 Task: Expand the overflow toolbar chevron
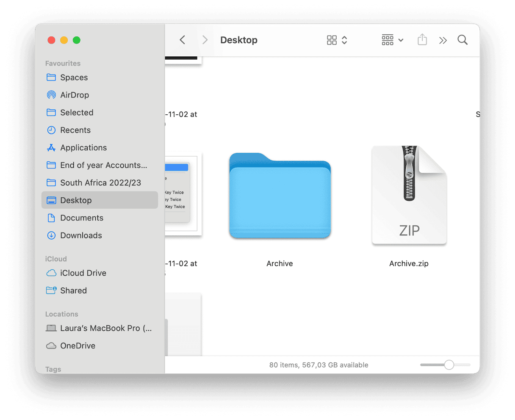(x=443, y=40)
